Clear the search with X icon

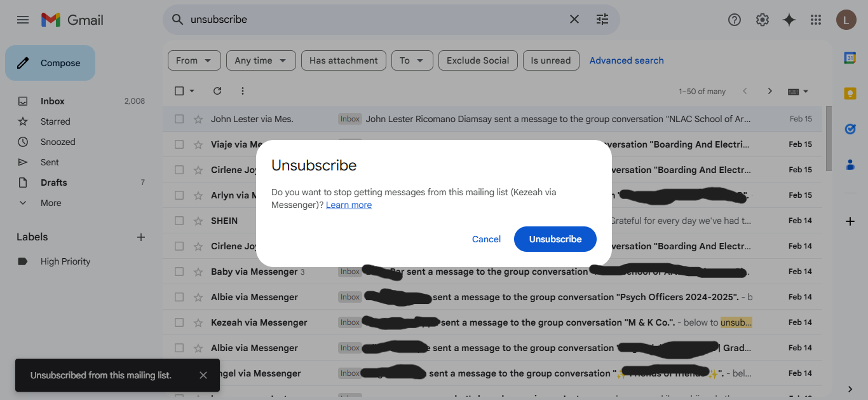tap(574, 20)
